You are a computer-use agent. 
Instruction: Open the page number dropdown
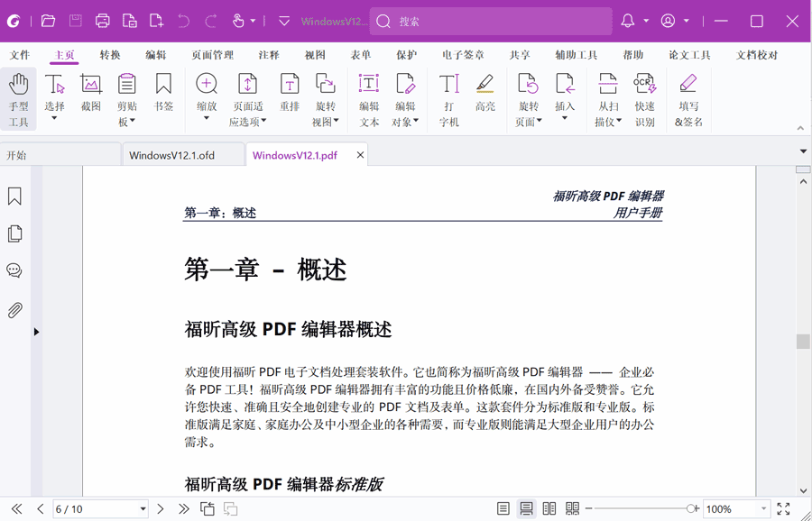(x=143, y=509)
